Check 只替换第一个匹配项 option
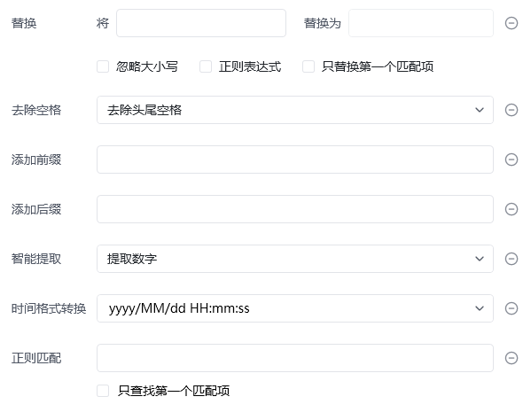The height and width of the screenshot is (420, 523). point(308,66)
